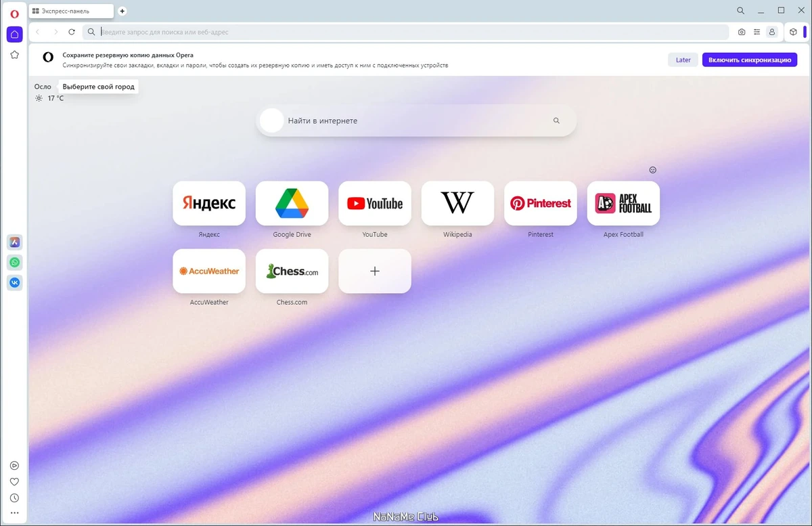
Task: Open the Wikipedia speed dial tile
Action: [x=457, y=203]
